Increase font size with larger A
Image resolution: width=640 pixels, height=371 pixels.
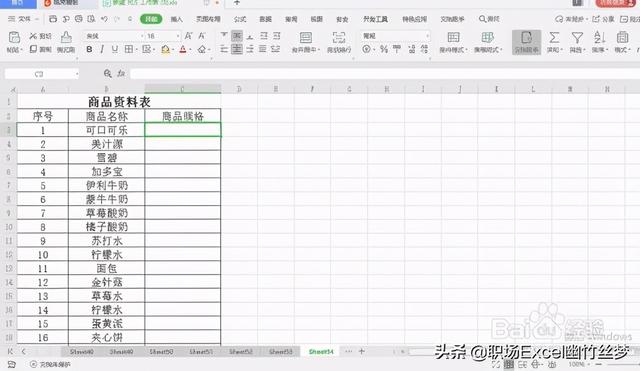[189, 36]
